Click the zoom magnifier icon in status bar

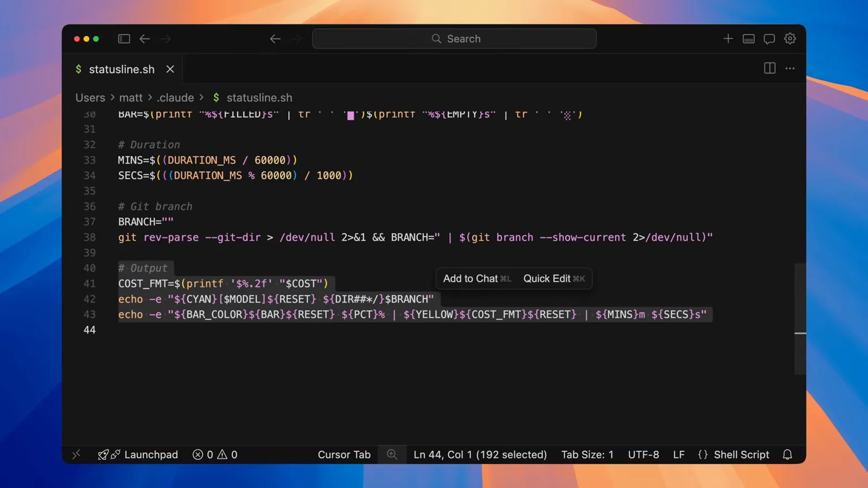392,454
